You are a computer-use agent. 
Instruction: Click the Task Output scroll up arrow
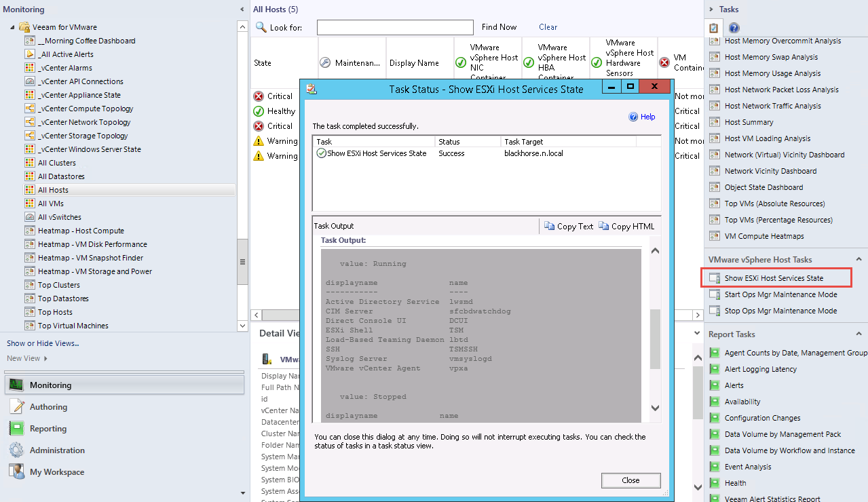click(655, 251)
